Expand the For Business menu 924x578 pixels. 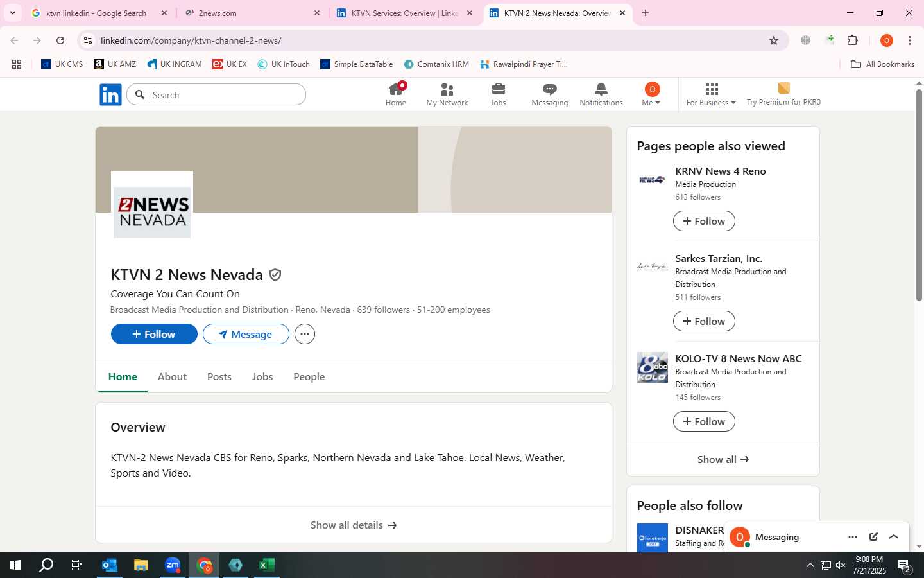tap(712, 94)
